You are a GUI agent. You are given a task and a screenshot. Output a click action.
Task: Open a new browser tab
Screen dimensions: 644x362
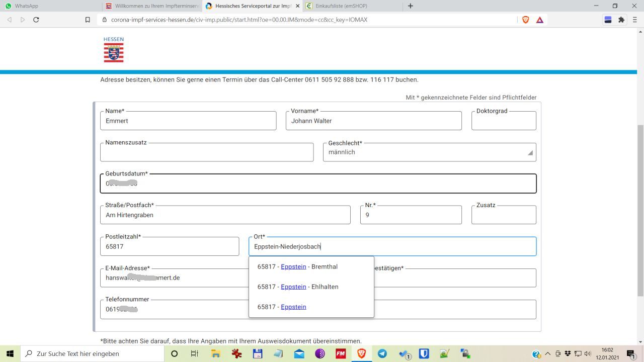(411, 6)
